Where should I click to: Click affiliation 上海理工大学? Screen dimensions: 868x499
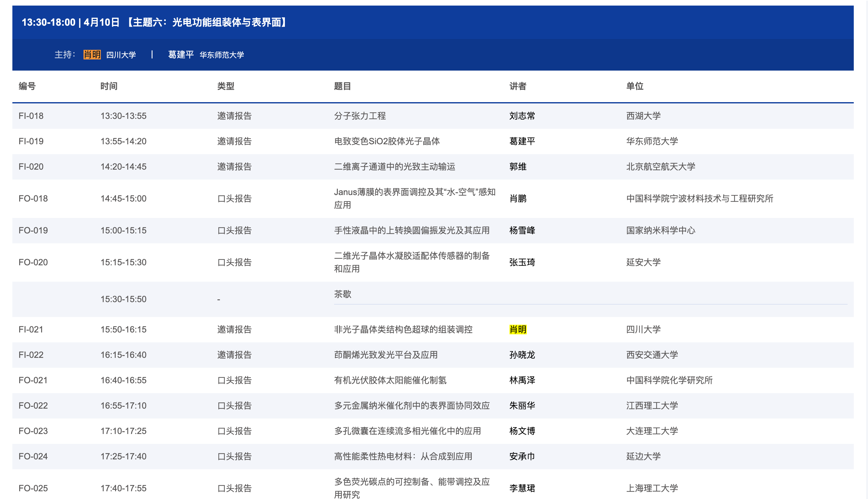(652, 488)
